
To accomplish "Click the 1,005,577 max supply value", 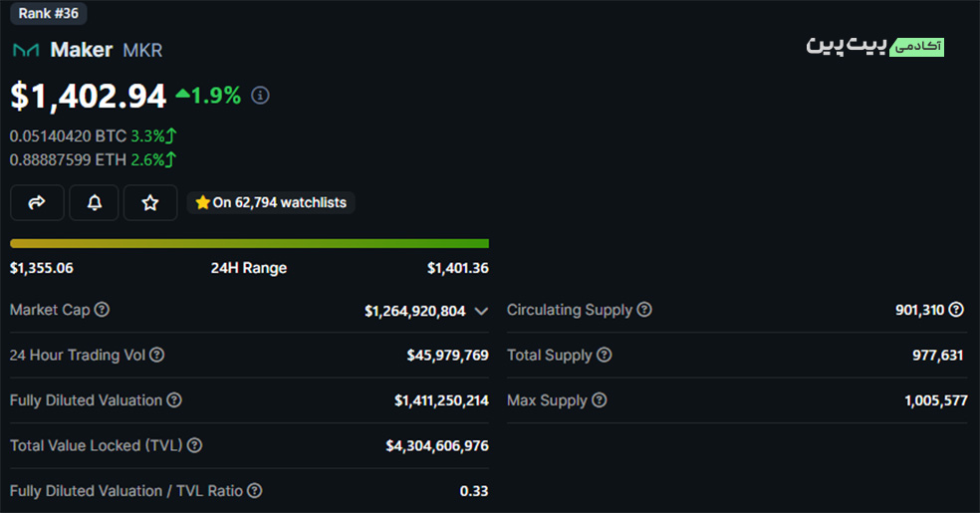I will click(x=935, y=400).
